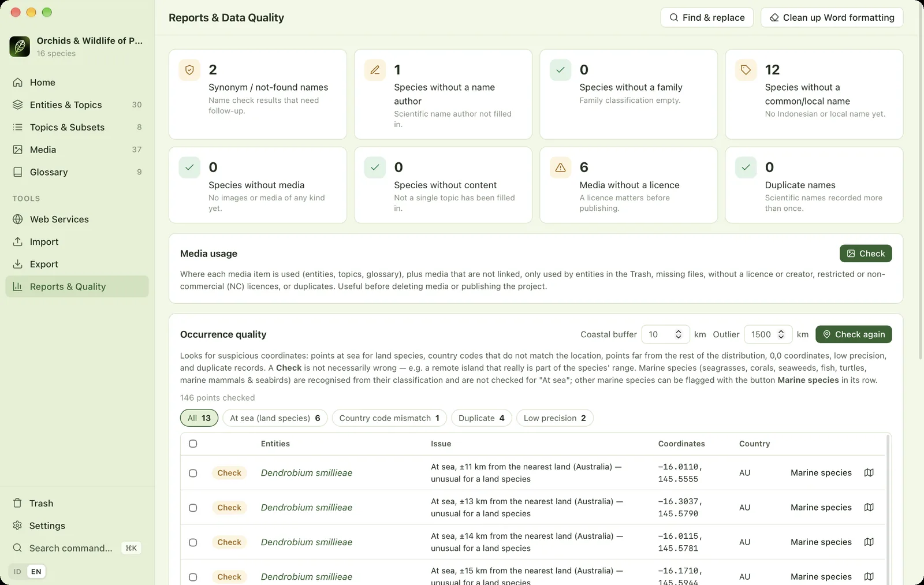
Task: Click the Settings gear icon
Action: pos(17,526)
